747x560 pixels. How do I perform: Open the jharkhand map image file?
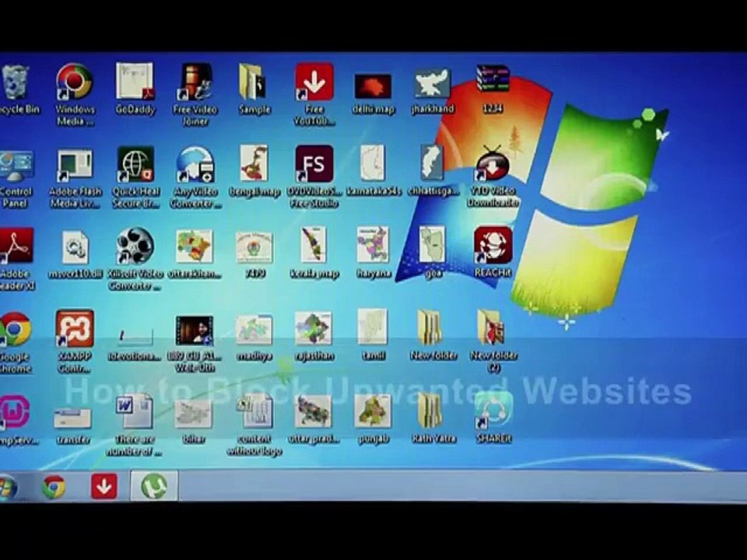coord(432,84)
